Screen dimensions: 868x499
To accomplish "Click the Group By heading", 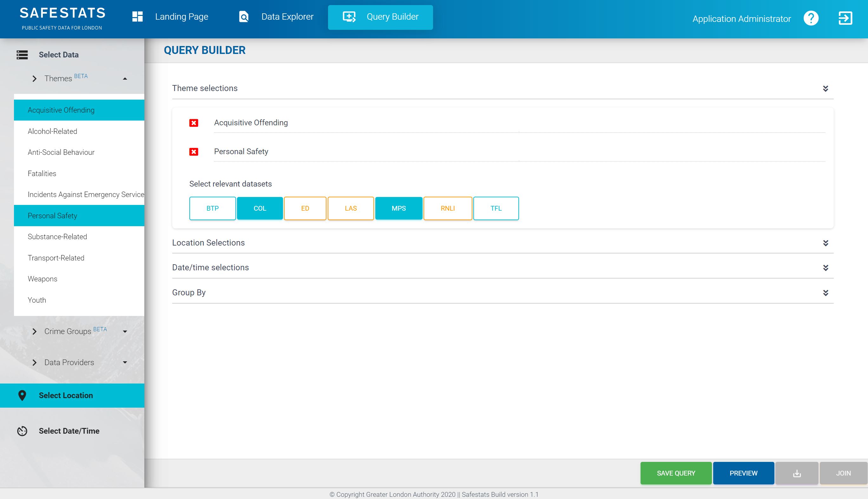I will click(189, 292).
